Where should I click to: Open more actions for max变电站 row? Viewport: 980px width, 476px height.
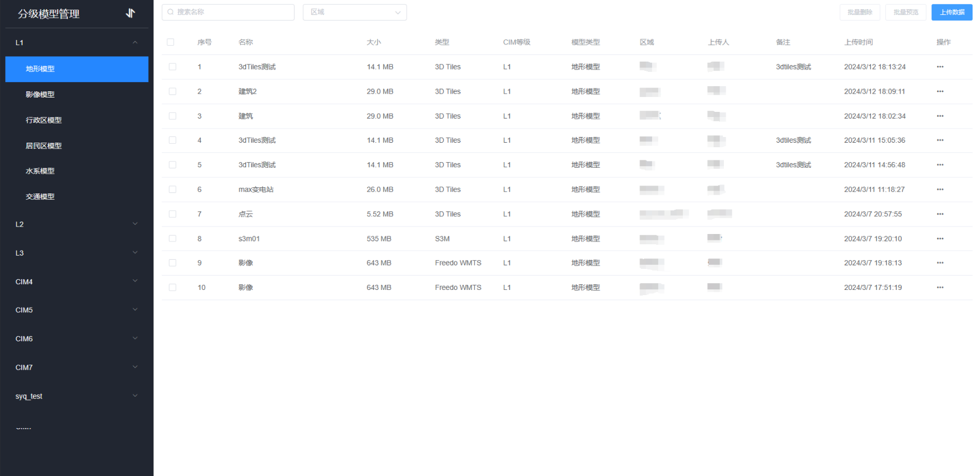point(939,189)
